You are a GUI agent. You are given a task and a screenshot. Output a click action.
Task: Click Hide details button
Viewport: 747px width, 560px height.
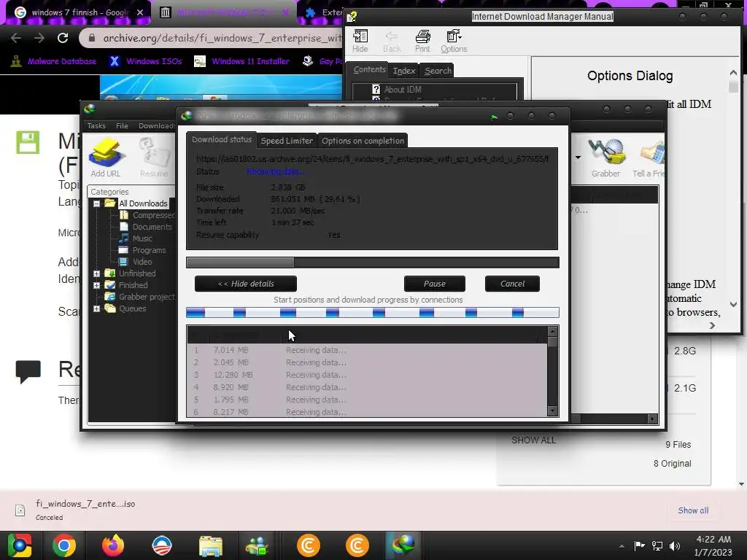click(246, 284)
